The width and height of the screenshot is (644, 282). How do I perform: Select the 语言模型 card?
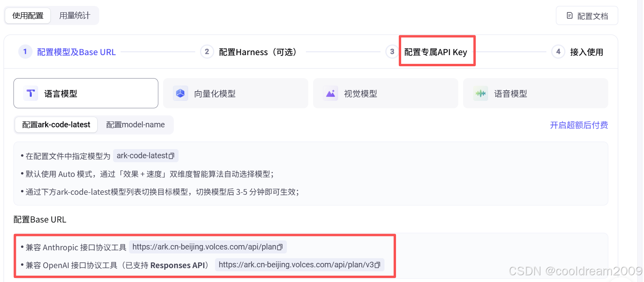(86, 93)
